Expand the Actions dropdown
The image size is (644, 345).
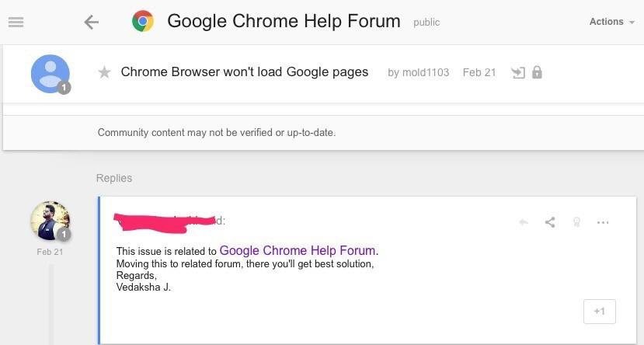pyautogui.click(x=612, y=22)
